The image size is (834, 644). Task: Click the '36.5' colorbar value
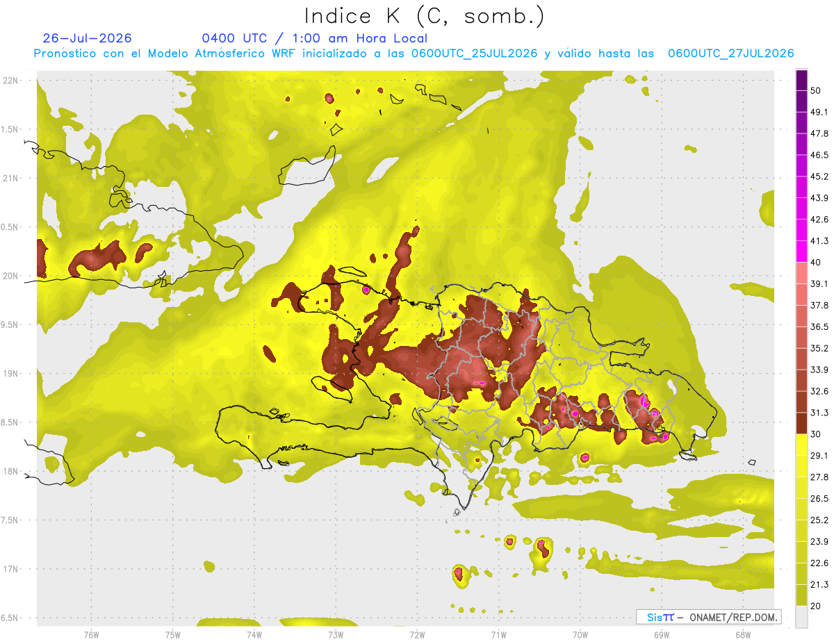pos(820,327)
